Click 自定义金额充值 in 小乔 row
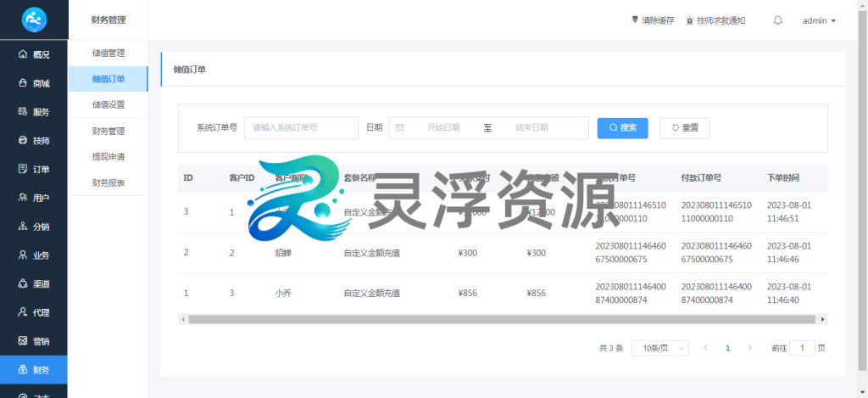This screenshot has height=398, width=868. (x=372, y=294)
